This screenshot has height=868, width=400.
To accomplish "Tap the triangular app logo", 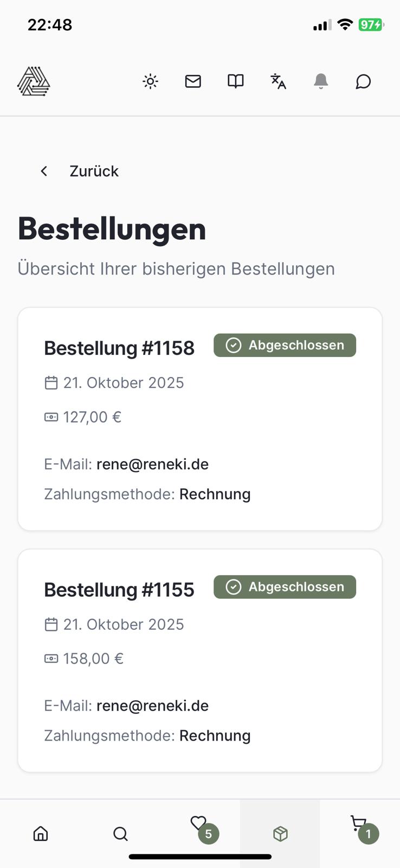I will [34, 82].
